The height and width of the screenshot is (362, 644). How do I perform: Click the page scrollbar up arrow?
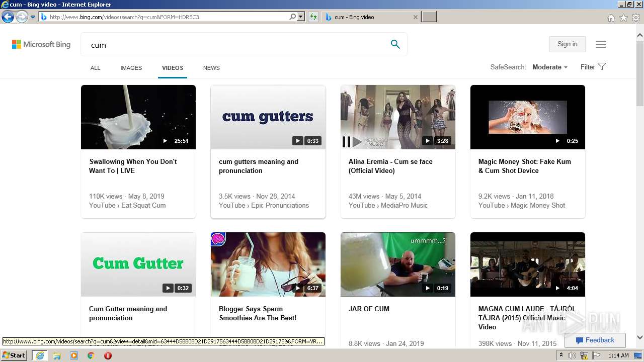click(x=640, y=36)
